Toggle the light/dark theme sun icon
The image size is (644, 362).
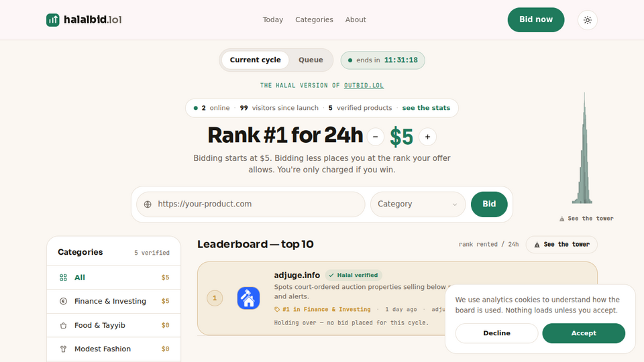[x=588, y=19]
